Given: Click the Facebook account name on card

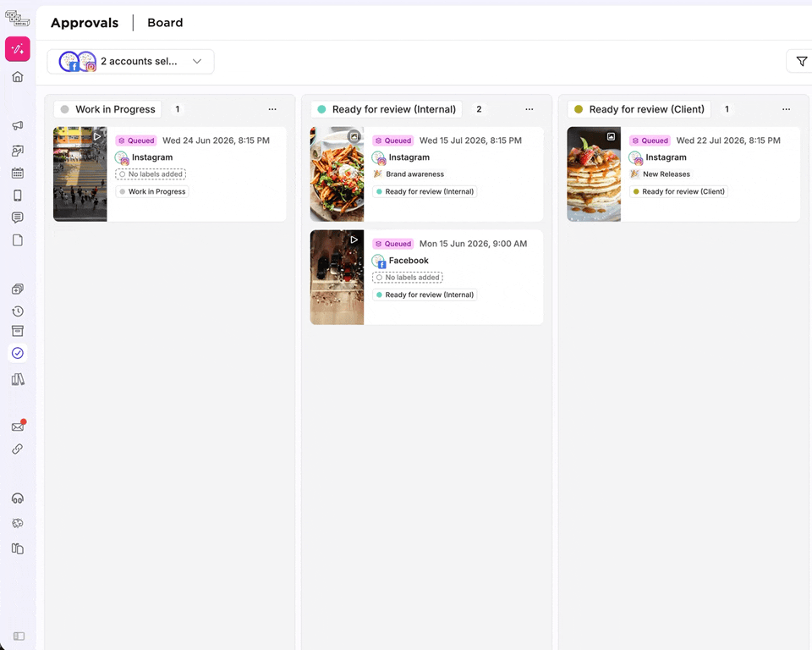Looking at the screenshot, I should click(x=409, y=260).
